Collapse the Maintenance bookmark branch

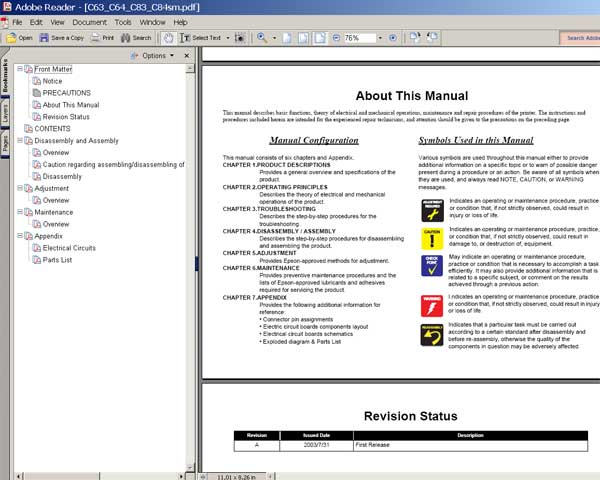coord(20,212)
